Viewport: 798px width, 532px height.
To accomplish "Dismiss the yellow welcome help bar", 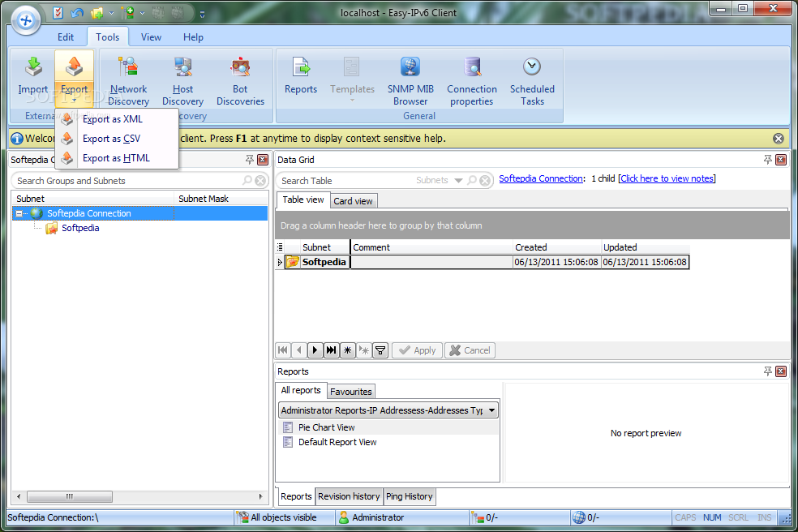I will pyautogui.click(x=779, y=139).
